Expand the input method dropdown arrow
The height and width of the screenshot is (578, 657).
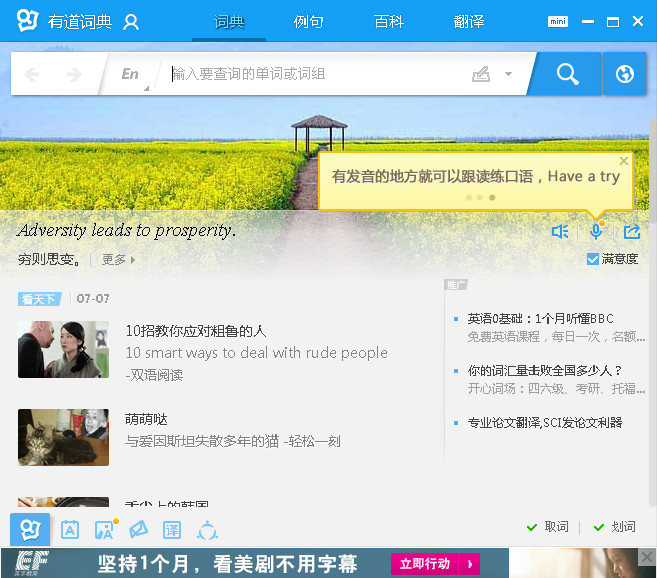[508, 74]
